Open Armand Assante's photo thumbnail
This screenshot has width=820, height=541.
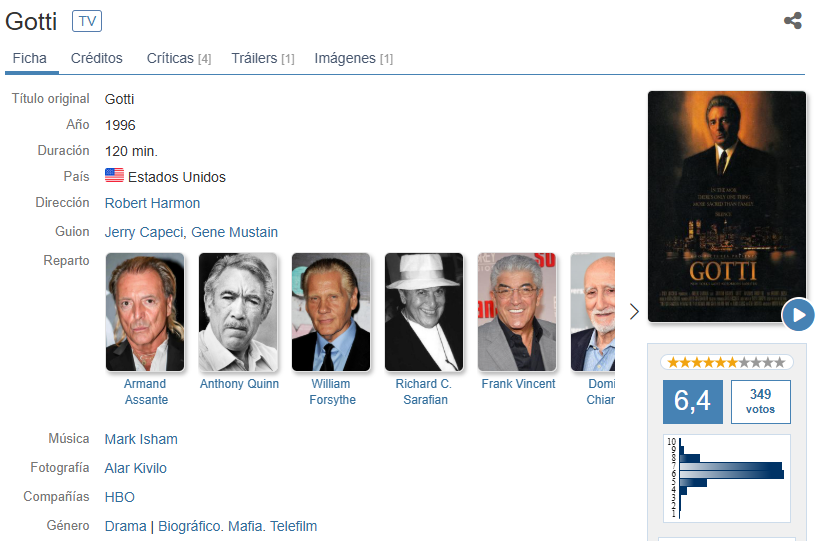pyautogui.click(x=145, y=312)
